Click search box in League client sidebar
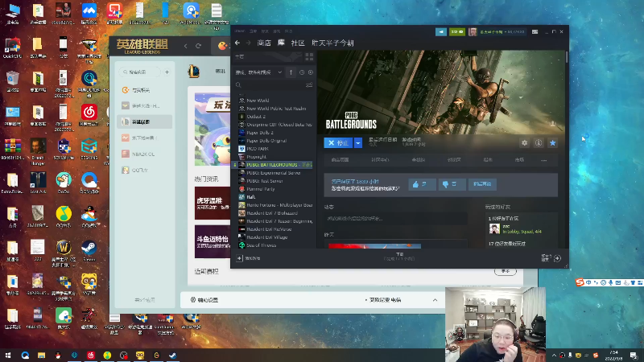The height and width of the screenshot is (362, 644). point(140,72)
